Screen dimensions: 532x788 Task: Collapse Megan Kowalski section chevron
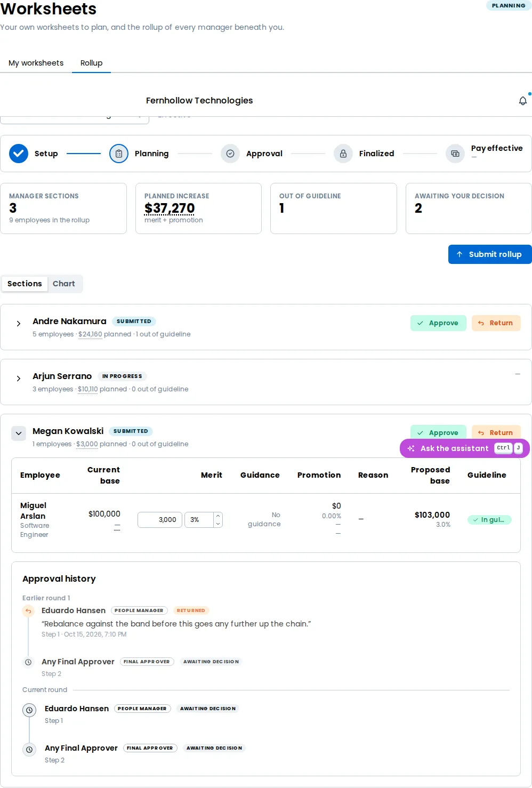(x=19, y=433)
